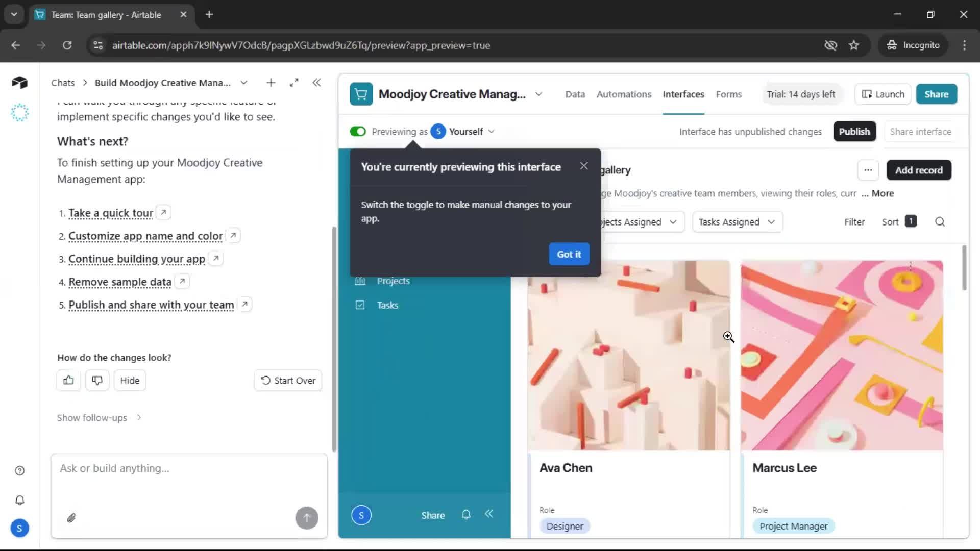Open arrow link next to Take a quick tour
Image resolution: width=980 pixels, height=551 pixels.
point(163,212)
